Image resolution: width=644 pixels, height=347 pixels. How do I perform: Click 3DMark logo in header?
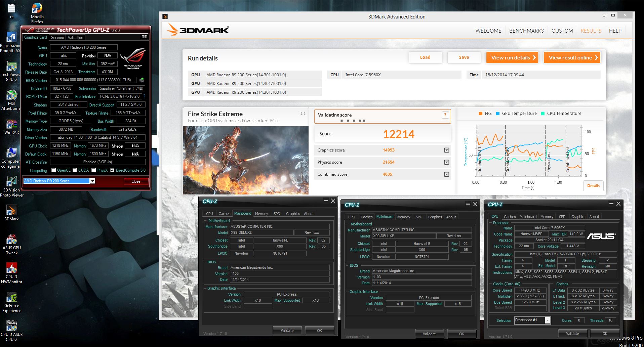[198, 30]
